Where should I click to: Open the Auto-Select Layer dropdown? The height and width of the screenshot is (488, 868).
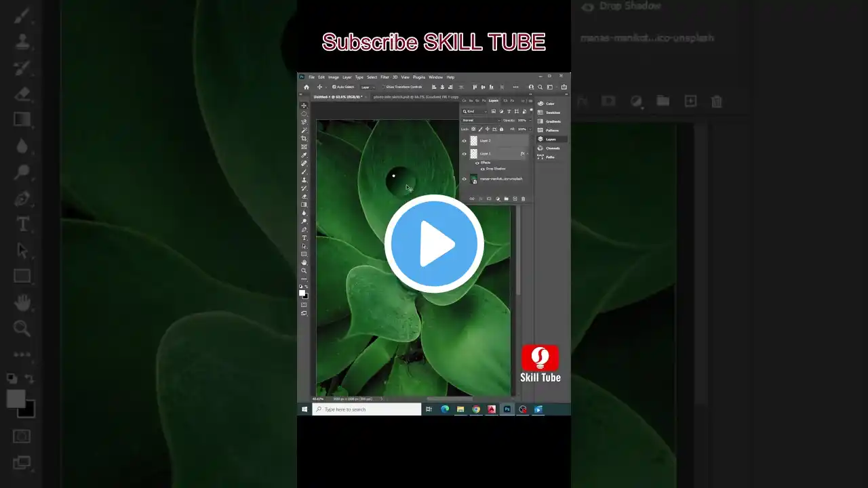(368, 87)
